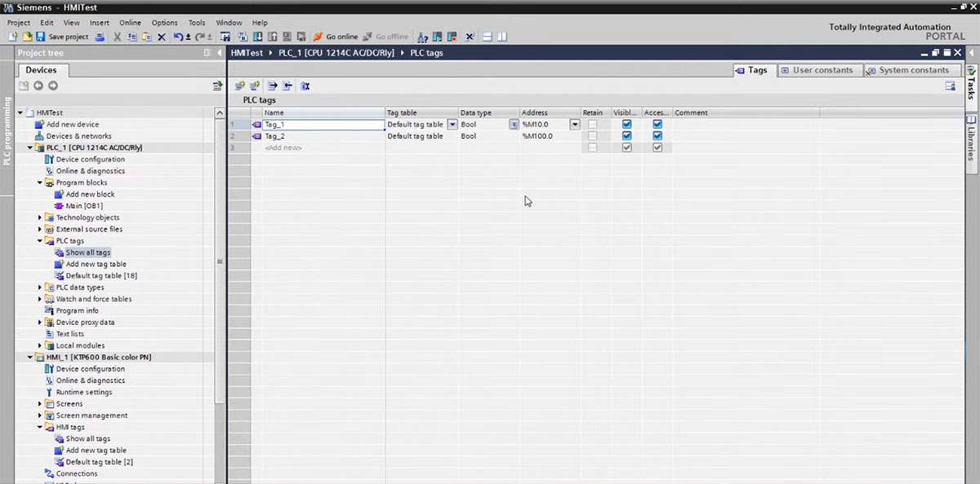Expand the Screens folder
980x484 pixels.
[x=39, y=404]
